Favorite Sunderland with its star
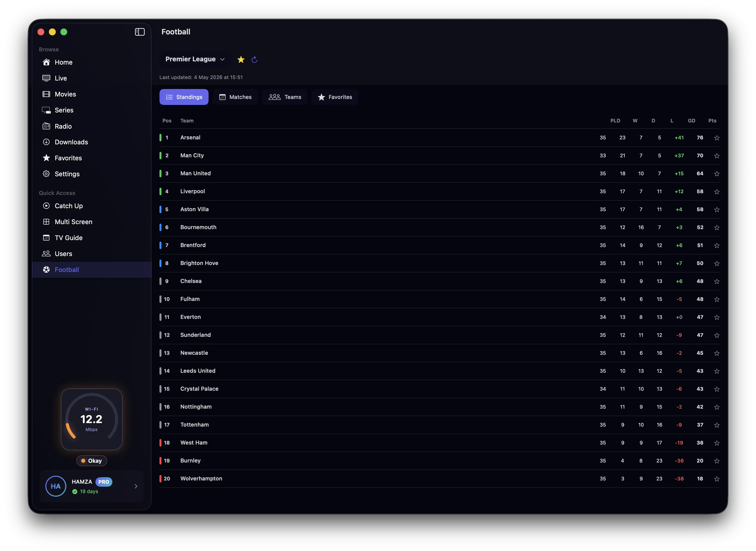 tap(717, 335)
